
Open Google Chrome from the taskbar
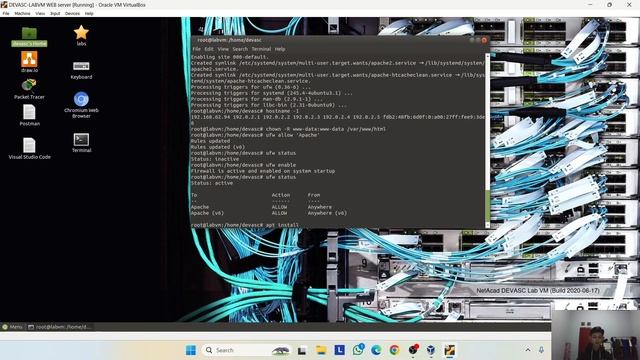[x=394, y=350]
